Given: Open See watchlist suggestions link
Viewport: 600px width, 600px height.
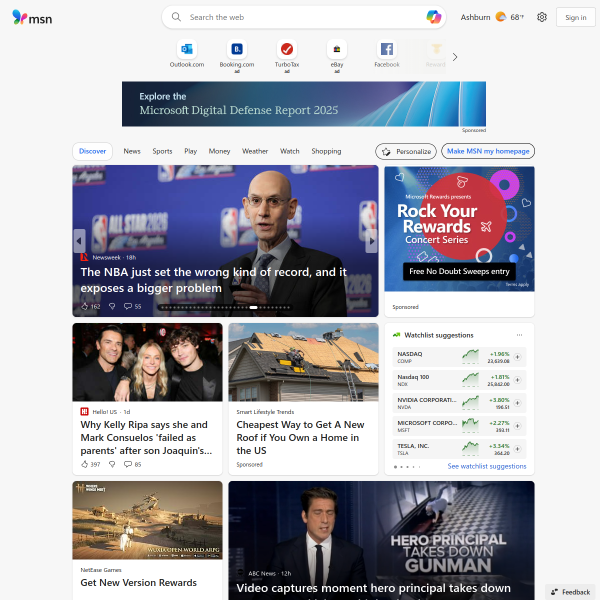Looking at the screenshot, I should [487, 466].
